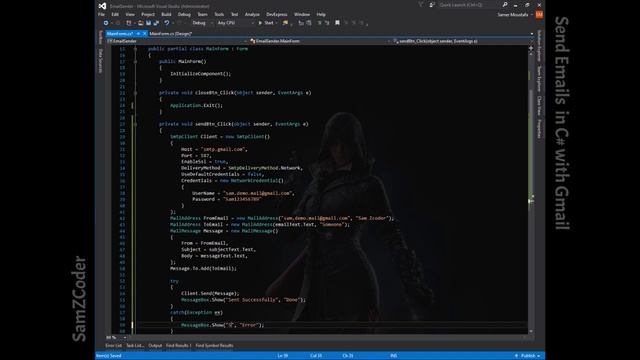Image resolution: width=640 pixels, height=360 pixels.
Task: Click the Open File folder icon
Action: click(140, 23)
